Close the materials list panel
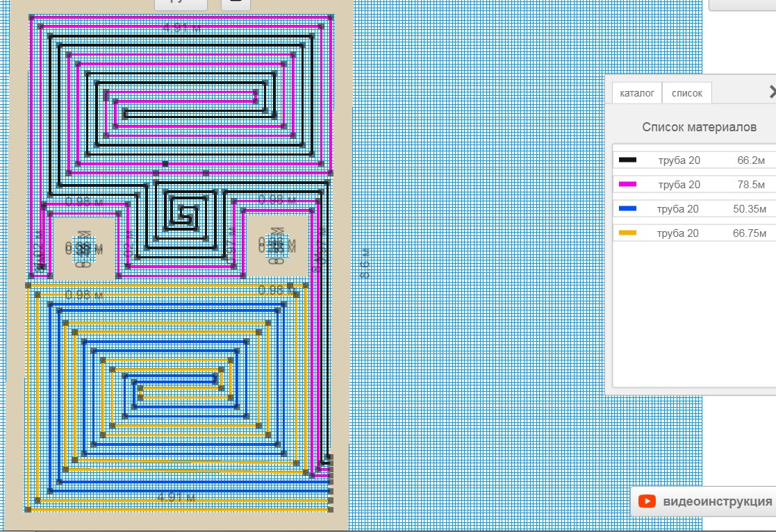The image size is (776, 532). click(771, 92)
